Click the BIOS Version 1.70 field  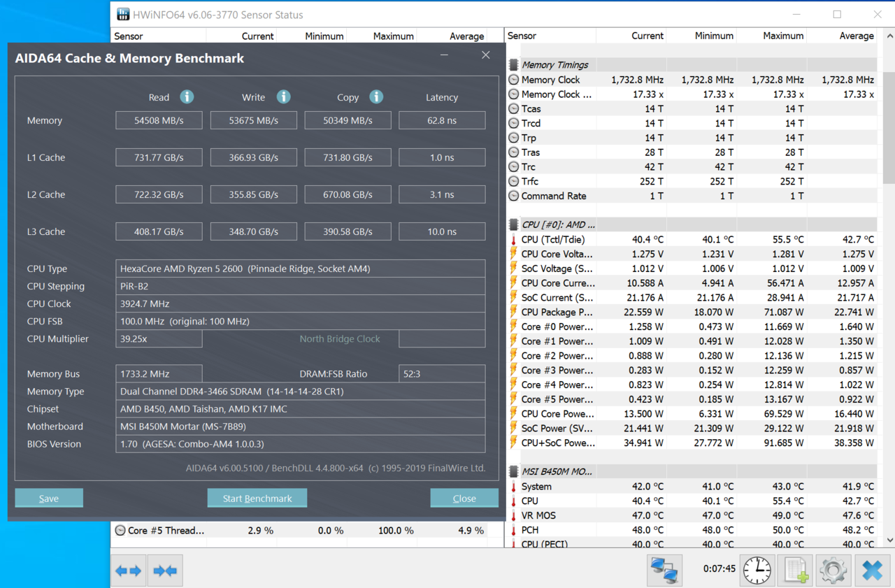coord(301,444)
